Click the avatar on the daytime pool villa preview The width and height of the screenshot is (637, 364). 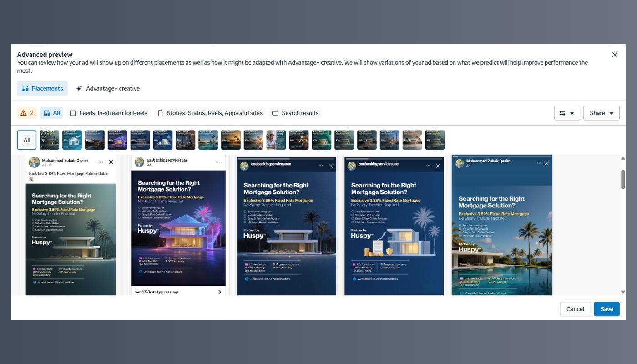click(460, 163)
